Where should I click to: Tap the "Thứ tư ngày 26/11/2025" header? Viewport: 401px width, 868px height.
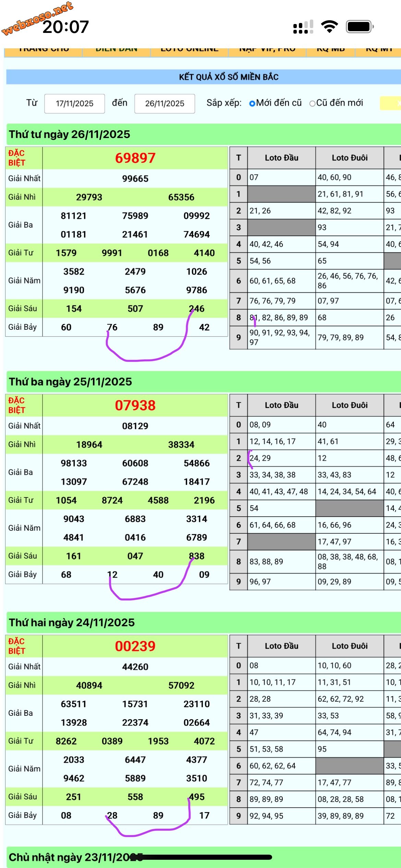(70, 134)
